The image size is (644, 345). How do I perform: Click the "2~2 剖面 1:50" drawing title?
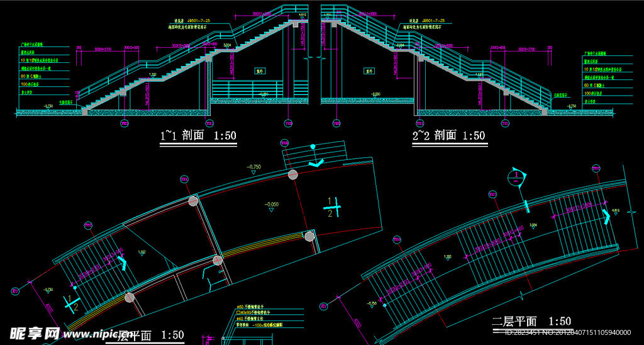[449, 135]
